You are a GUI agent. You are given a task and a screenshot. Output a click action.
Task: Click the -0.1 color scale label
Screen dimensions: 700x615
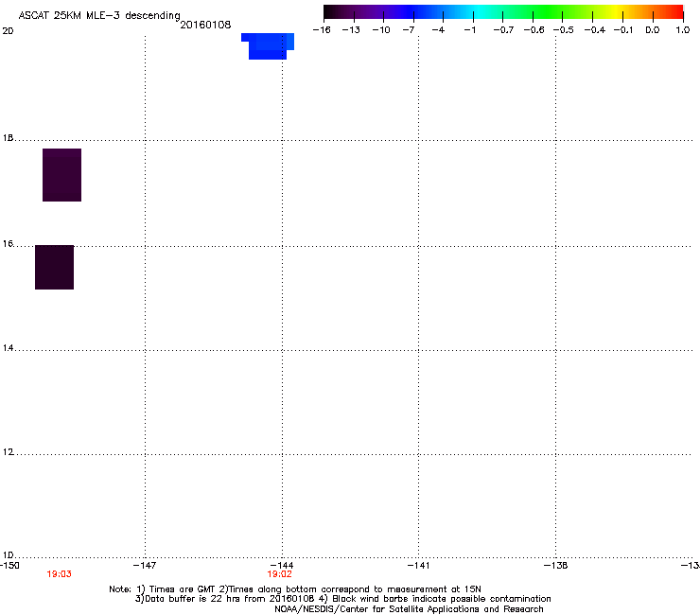(x=623, y=30)
